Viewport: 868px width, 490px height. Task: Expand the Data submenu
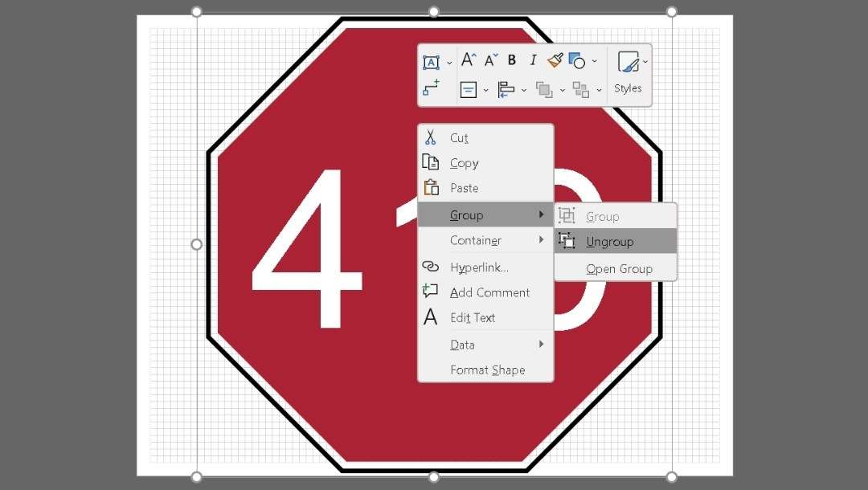pyautogui.click(x=462, y=345)
